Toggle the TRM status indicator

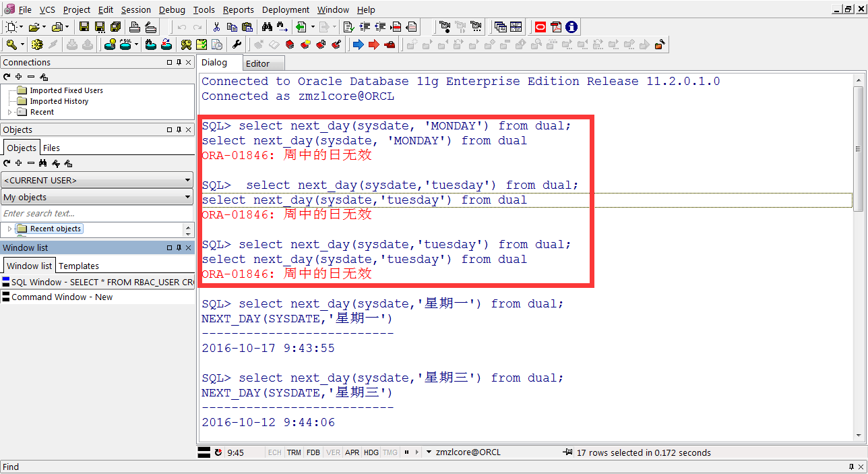point(294,452)
